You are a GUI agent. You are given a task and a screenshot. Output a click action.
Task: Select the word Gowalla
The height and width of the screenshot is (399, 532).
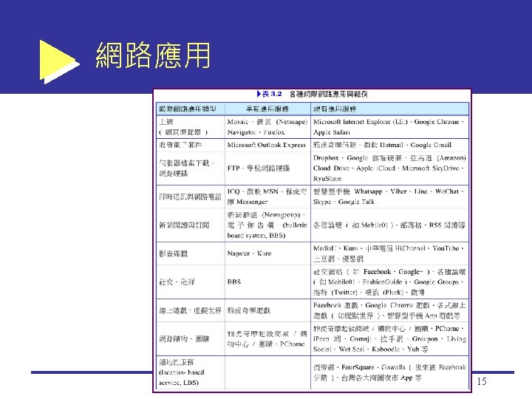[x=393, y=367]
